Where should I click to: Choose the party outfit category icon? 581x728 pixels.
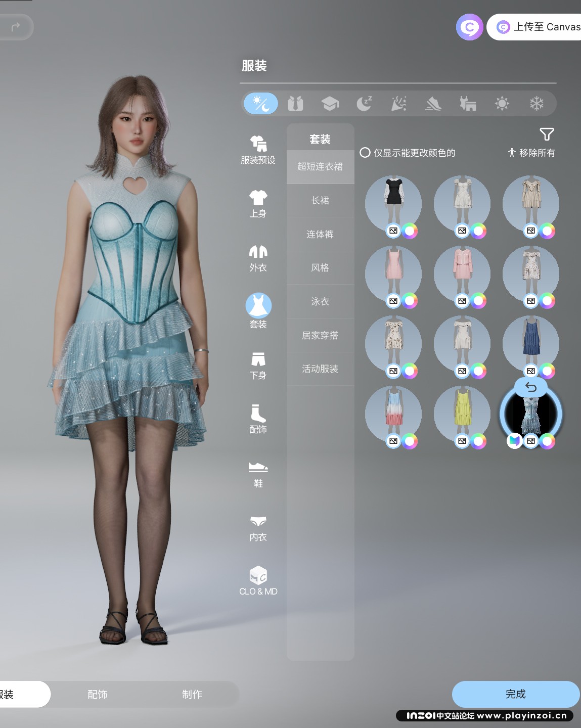(x=398, y=104)
